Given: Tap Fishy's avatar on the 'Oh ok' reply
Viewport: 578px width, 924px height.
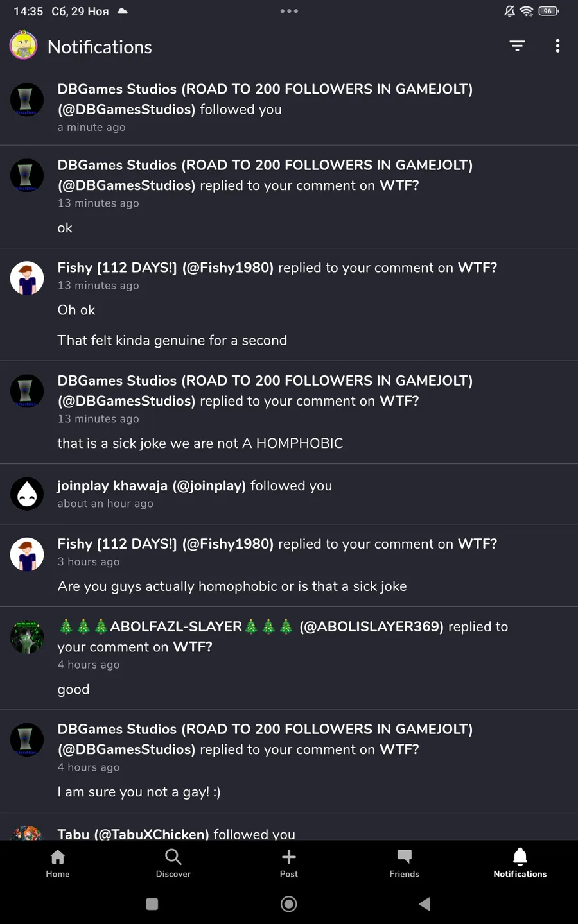Looking at the screenshot, I should 27,278.
